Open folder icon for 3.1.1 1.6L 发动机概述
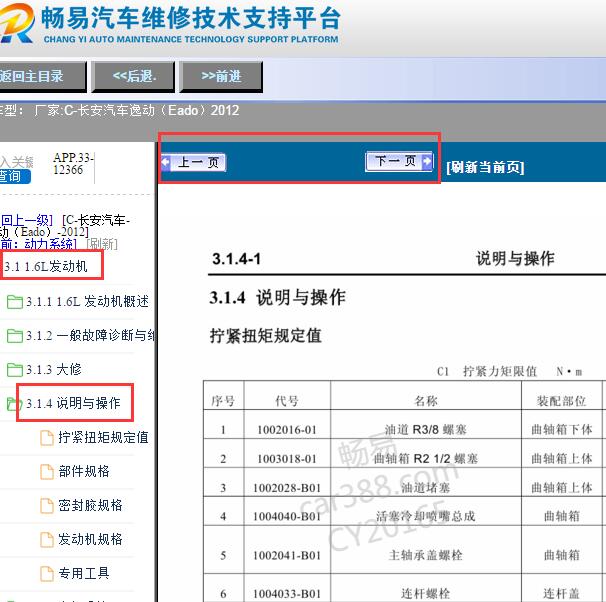Image resolution: width=606 pixels, height=602 pixels. (x=15, y=302)
